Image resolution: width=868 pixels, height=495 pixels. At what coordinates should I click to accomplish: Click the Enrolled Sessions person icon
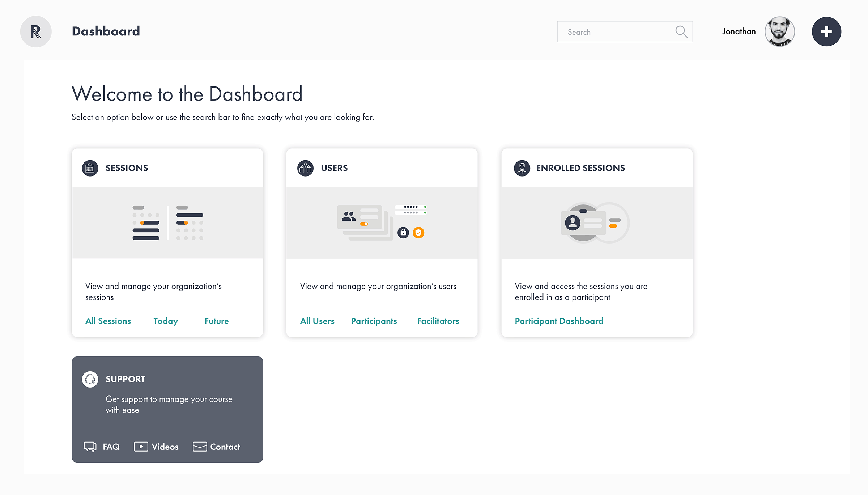point(522,168)
